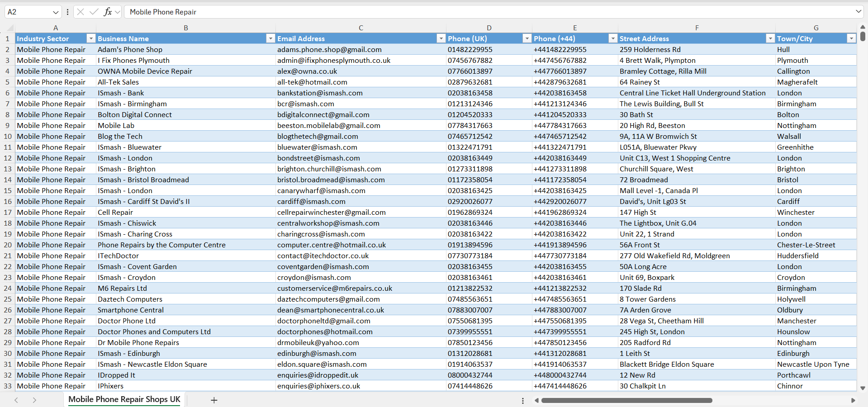Select column F header
The image size is (868, 407).
[x=697, y=28]
